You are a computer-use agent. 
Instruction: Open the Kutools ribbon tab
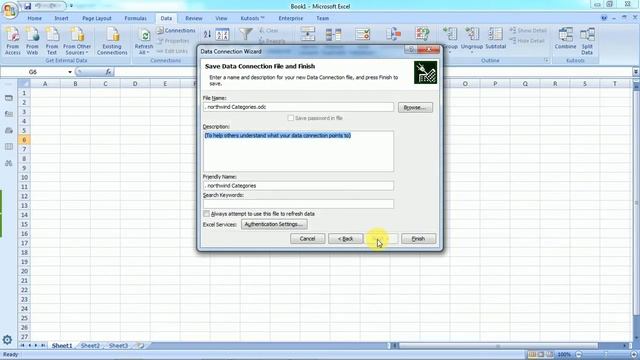coord(253,18)
